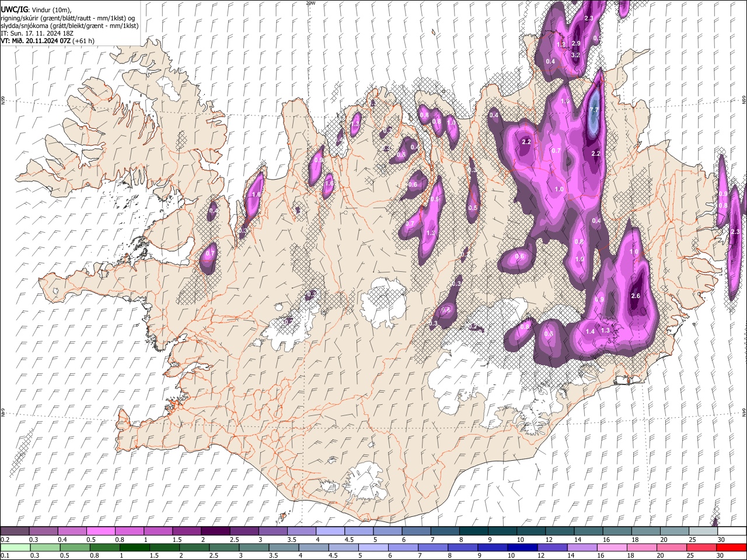Click the light gray 25 snow legend swatch
Screen dimensions: 747x560
(704, 531)
